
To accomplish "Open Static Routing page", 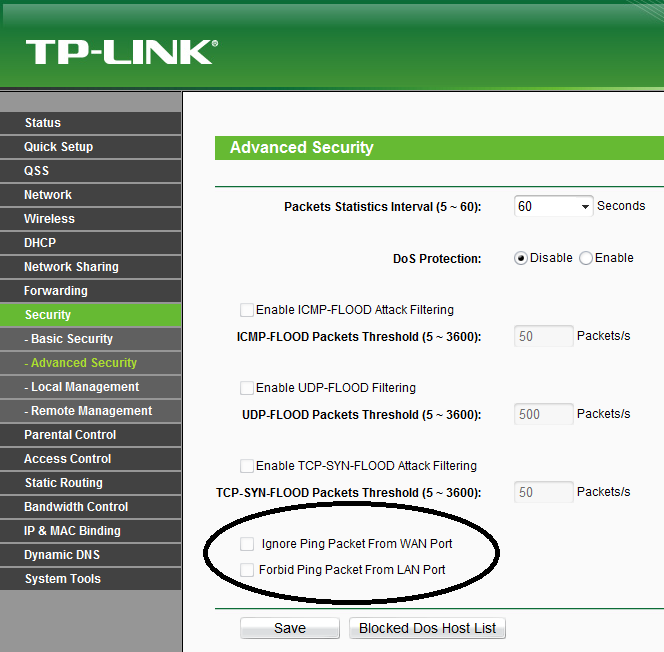I will (91, 483).
